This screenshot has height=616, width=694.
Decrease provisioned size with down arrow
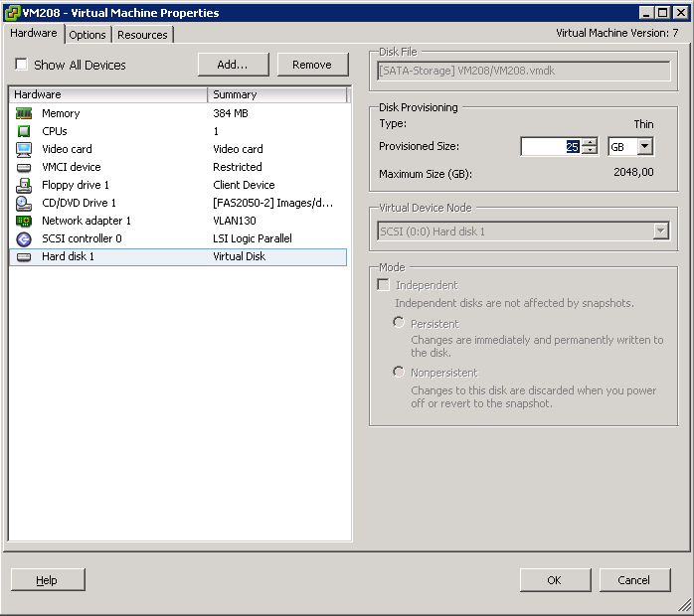590,151
